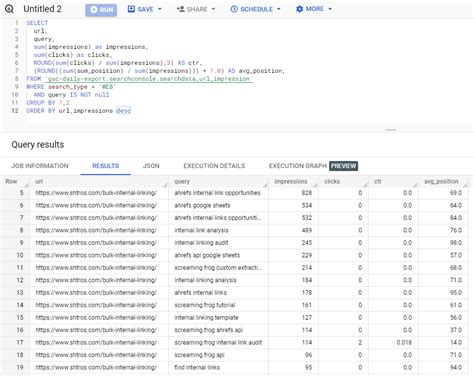This screenshot has width=474, height=376.
Task: Click the url column resize handle
Action: point(166,185)
